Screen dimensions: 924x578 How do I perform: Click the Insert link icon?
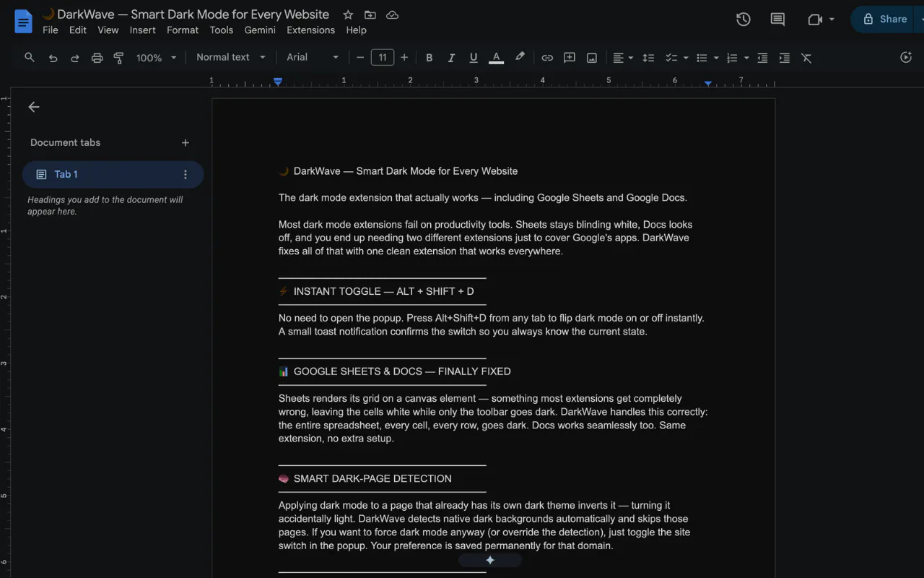pyautogui.click(x=547, y=58)
